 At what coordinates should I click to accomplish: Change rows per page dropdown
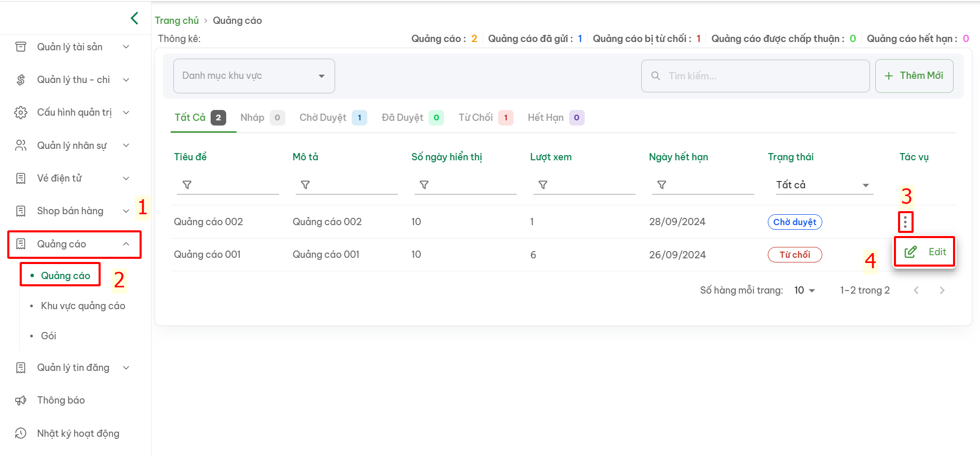(805, 290)
